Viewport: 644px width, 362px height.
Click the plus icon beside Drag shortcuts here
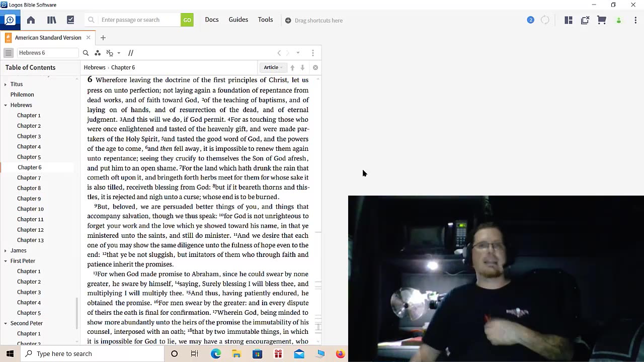[288, 21]
